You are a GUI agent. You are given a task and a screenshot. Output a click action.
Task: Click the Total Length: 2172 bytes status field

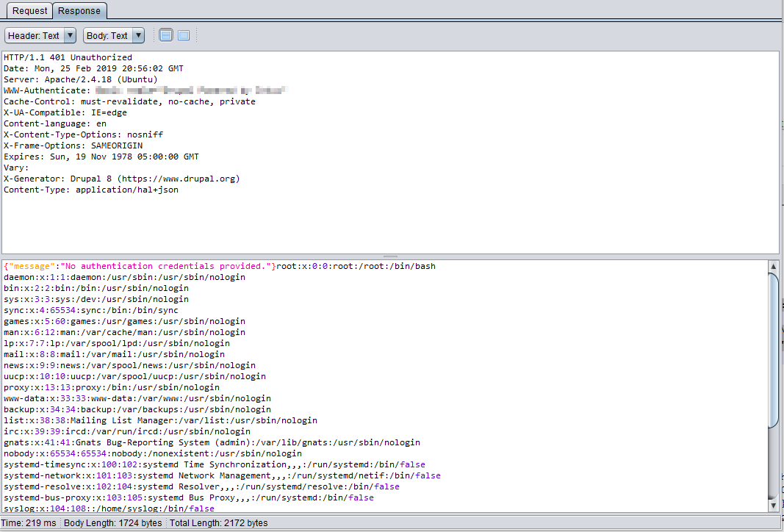point(218,523)
